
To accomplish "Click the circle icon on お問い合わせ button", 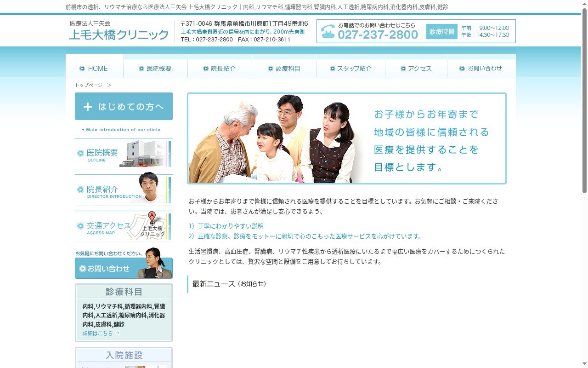I will click(x=83, y=269).
